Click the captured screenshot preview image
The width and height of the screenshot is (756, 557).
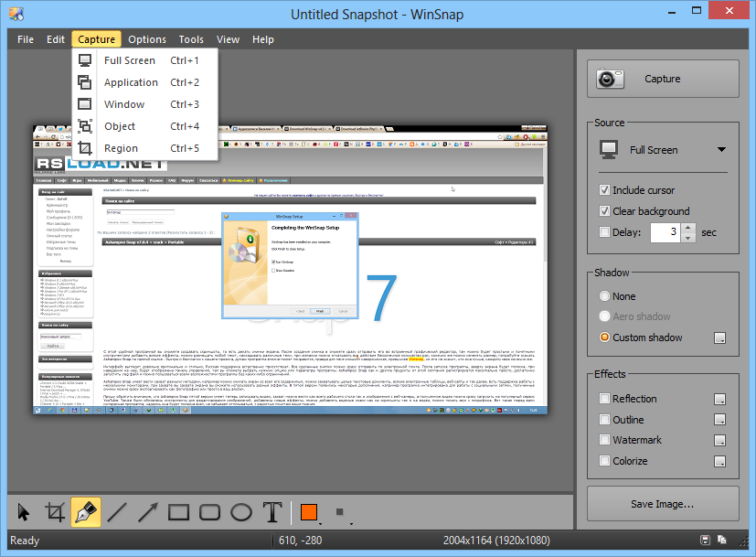(291, 270)
